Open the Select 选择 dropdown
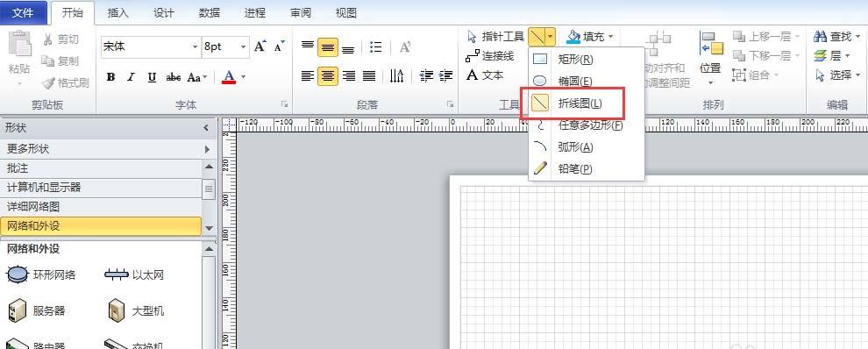Viewport: 868px width, 349px height. click(836, 75)
